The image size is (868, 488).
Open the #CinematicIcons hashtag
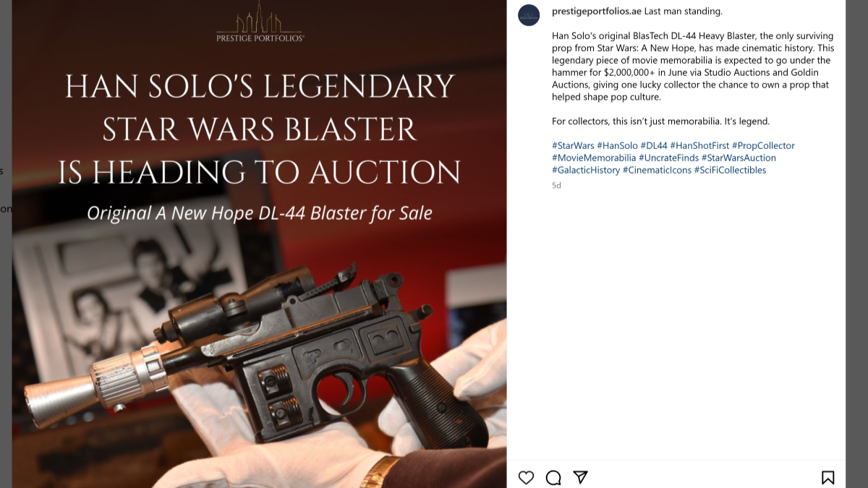tap(657, 170)
